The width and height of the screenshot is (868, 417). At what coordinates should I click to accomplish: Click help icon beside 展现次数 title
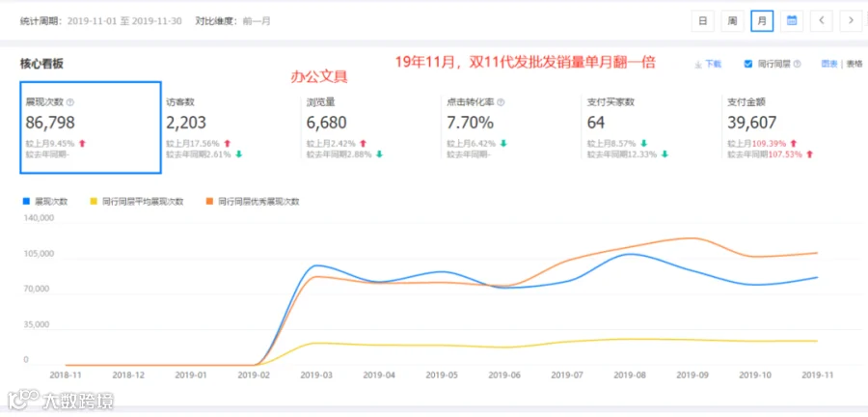click(70, 102)
